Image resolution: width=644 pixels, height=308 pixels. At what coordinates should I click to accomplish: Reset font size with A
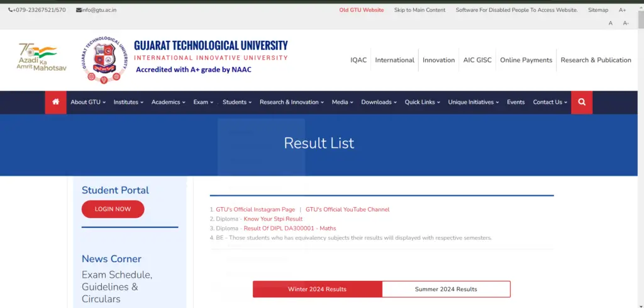point(610,23)
